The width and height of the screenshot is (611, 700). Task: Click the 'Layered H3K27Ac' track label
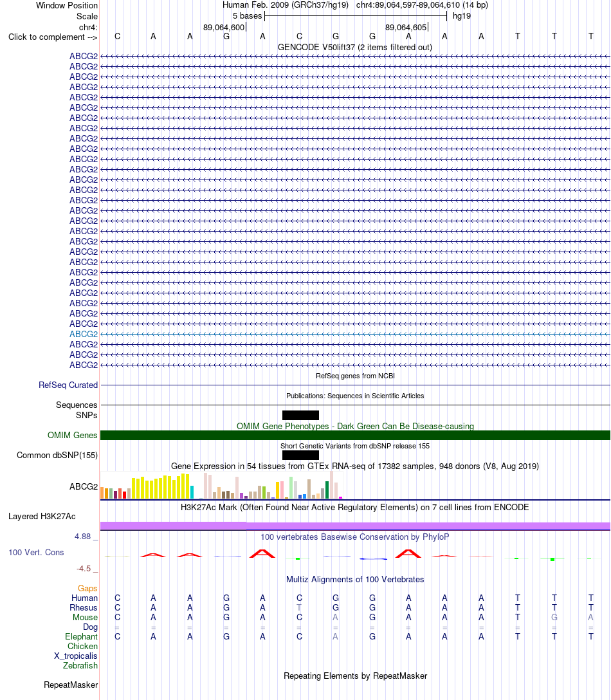tap(42, 517)
